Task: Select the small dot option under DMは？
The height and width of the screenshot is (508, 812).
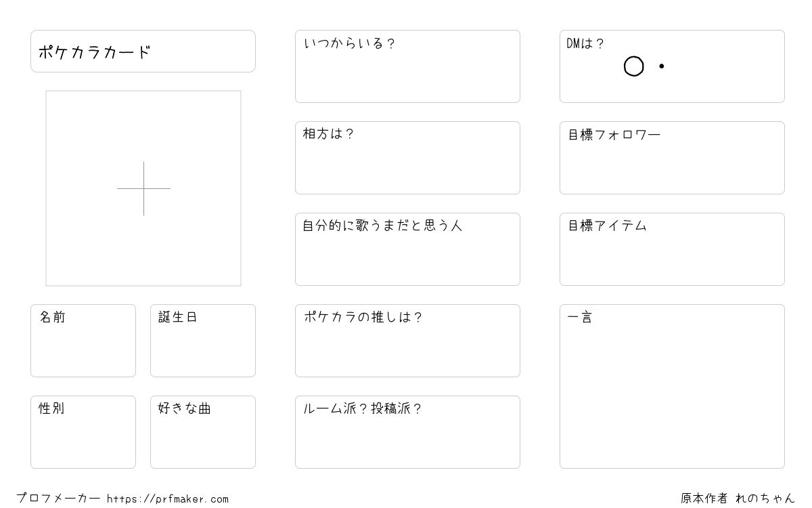Action: (661, 66)
